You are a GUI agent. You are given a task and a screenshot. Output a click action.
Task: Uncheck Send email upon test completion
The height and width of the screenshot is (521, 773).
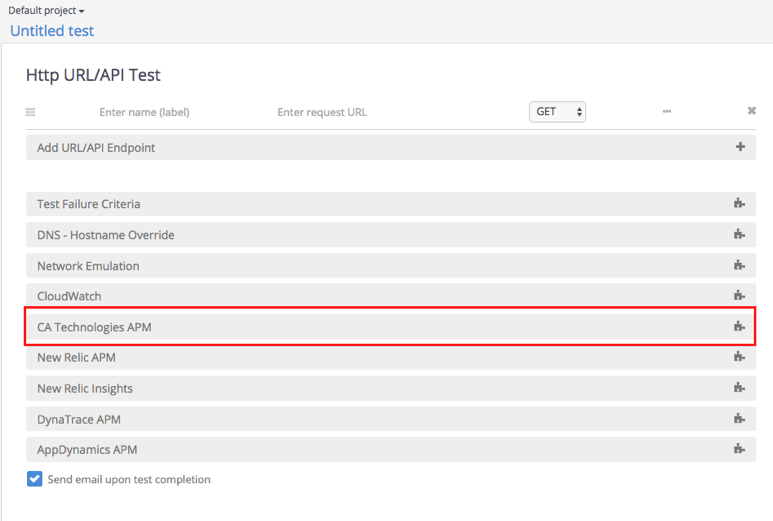[x=35, y=479]
